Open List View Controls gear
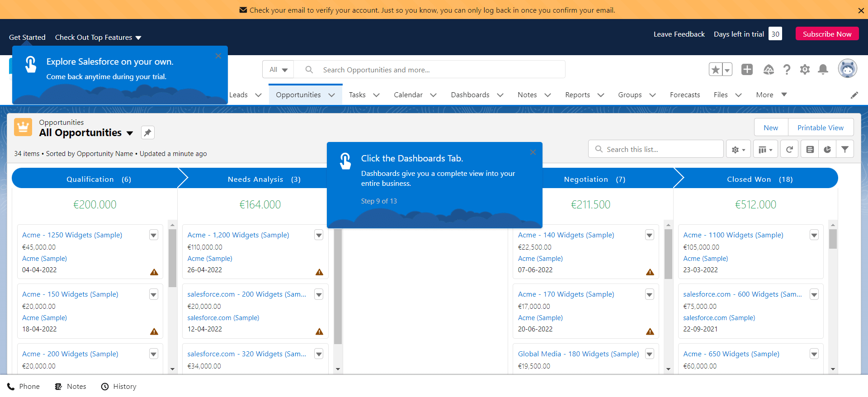This screenshot has width=868, height=397. point(738,149)
